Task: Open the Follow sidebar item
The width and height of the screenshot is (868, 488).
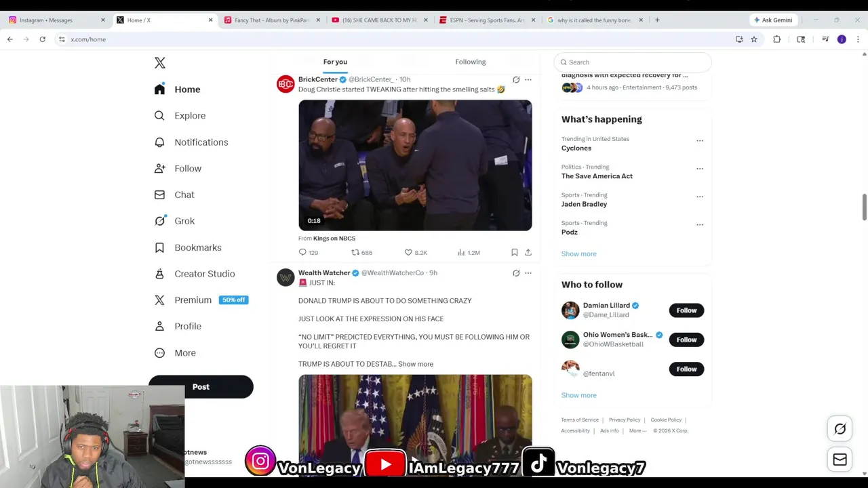Action: 178,169
